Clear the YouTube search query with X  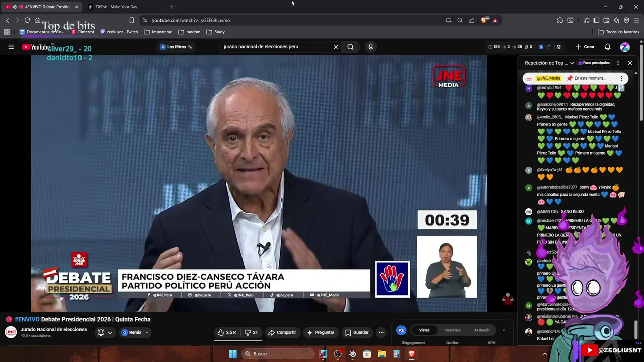pyautogui.click(x=336, y=47)
